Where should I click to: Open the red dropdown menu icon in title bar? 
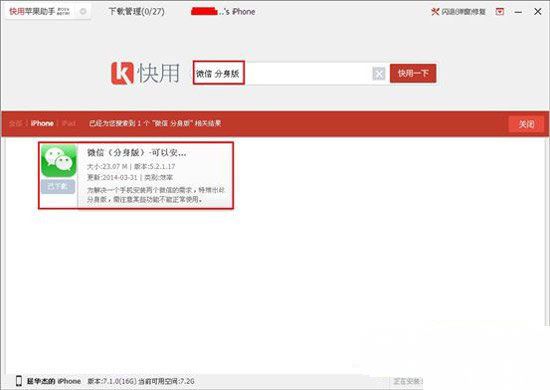click(500, 12)
